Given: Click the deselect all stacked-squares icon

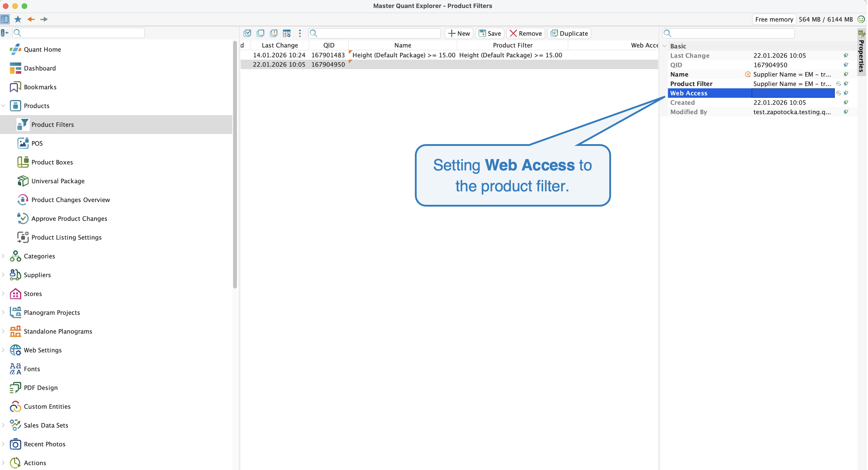Looking at the screenshot, I should pyautogui.click(x=261, y=33).
